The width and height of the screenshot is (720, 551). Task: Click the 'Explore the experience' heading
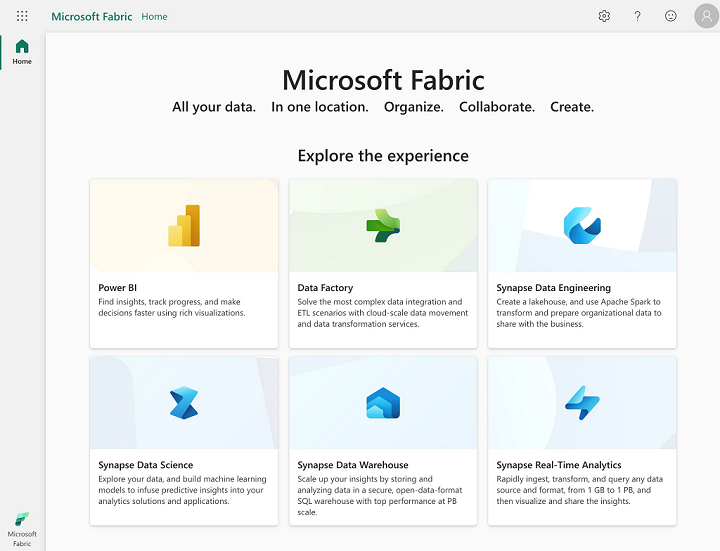(383, 156)
